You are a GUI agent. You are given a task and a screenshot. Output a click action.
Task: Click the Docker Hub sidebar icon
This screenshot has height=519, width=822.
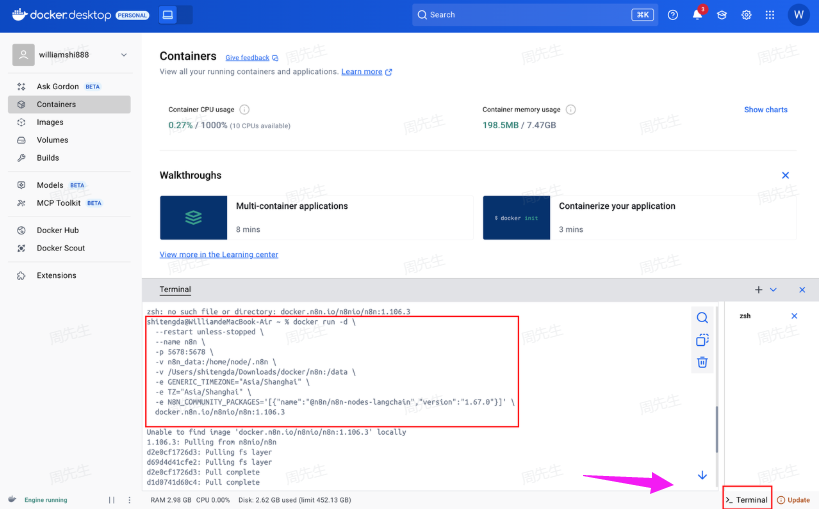coord(21,230)
